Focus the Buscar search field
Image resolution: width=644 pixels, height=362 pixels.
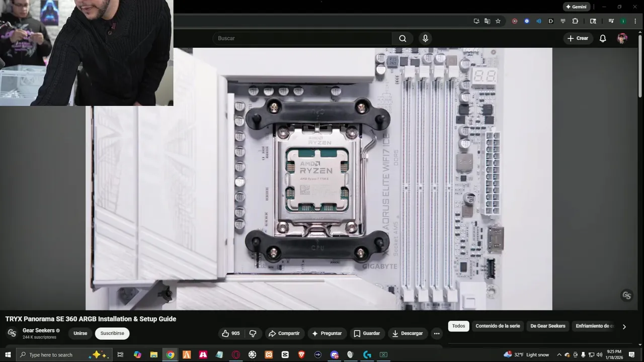302,38
